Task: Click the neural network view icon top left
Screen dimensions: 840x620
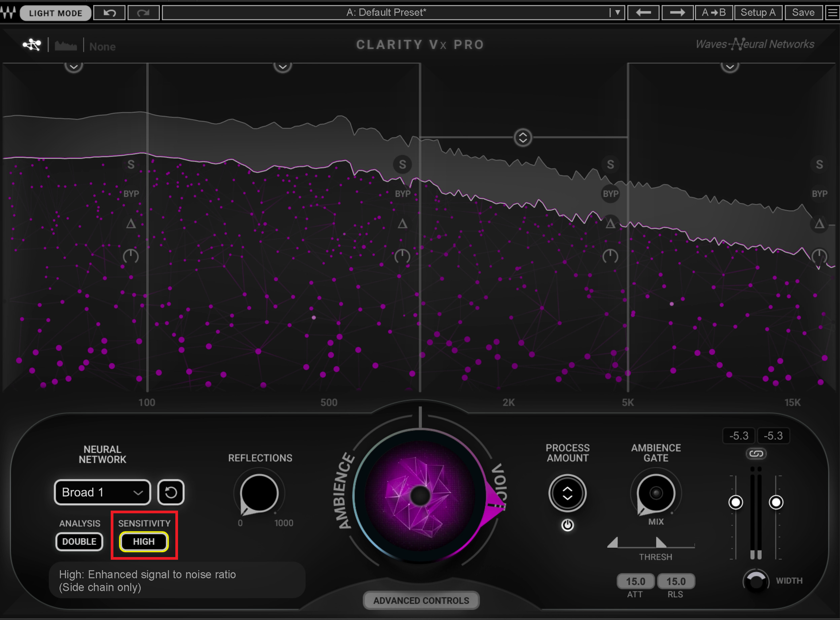Action: (32, 45)
